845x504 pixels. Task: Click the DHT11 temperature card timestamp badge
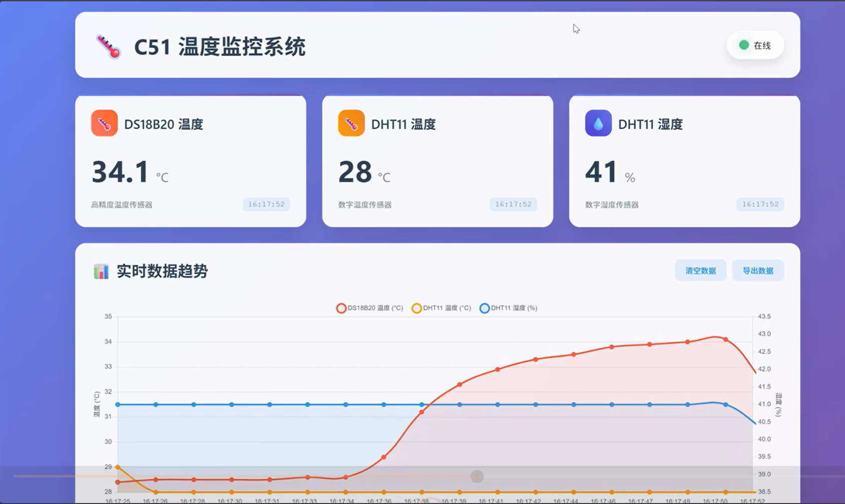[x=513, y=204]
